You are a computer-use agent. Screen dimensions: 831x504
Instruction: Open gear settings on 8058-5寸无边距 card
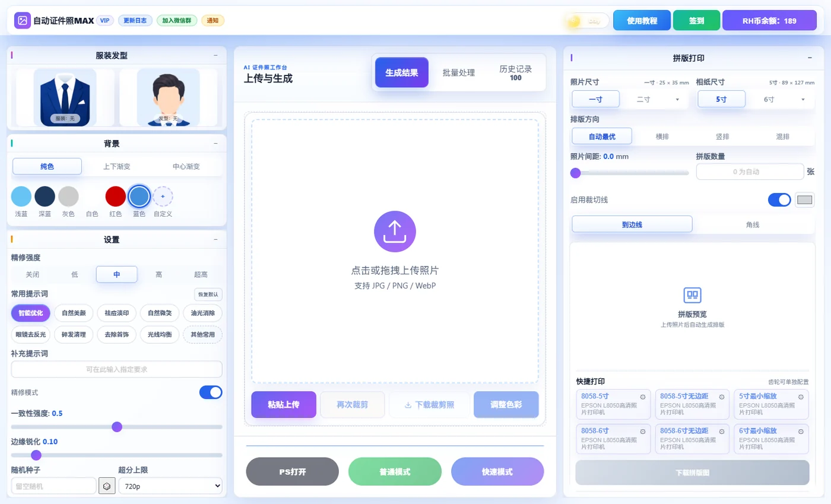(x=722, y=397)
